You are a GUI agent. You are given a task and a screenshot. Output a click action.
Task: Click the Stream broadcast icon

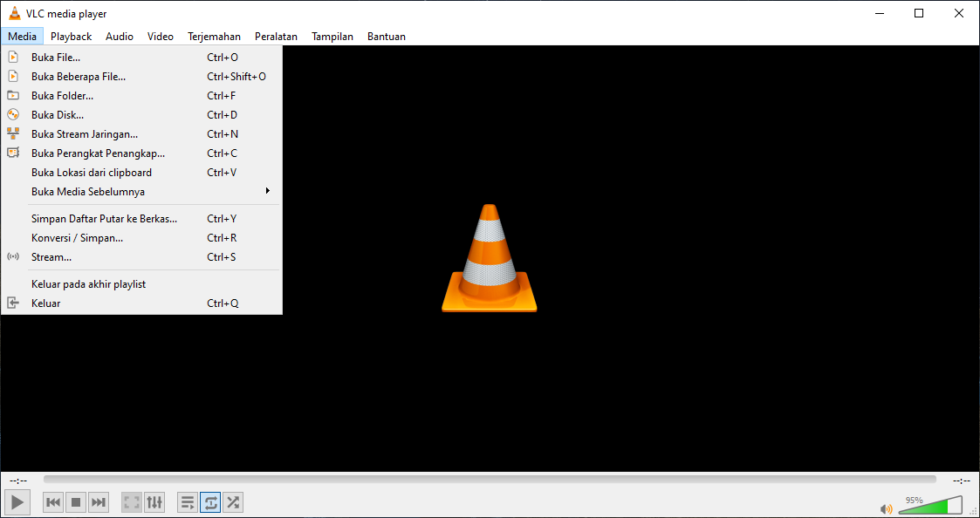pos(13,256)
